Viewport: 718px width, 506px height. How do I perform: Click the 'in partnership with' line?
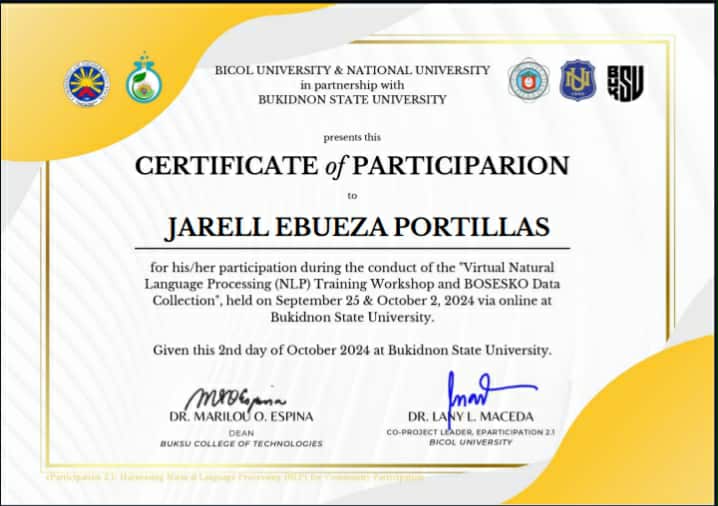tap(352, 85)
